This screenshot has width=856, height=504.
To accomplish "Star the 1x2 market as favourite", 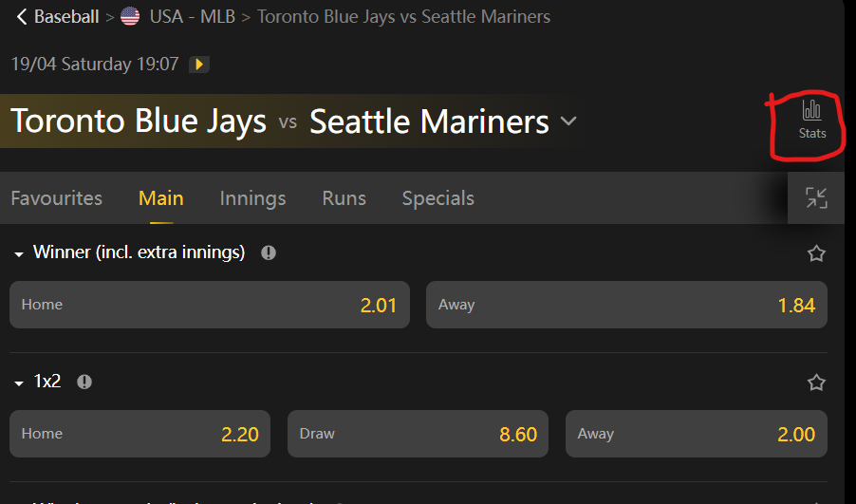I will click(816, 383).
